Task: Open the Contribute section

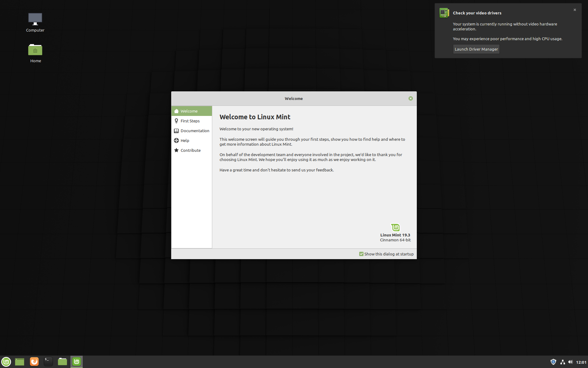Action: click(x=190, y=150)
